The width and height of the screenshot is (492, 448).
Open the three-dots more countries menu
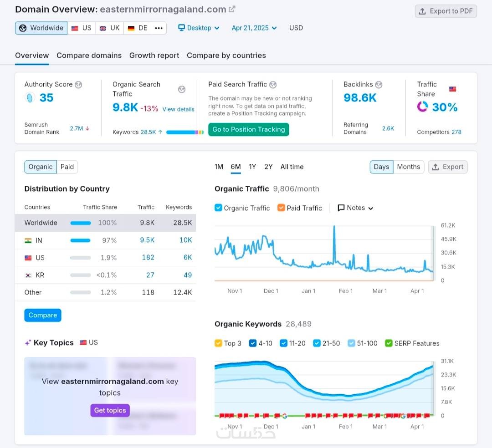[x=159, y=28]
